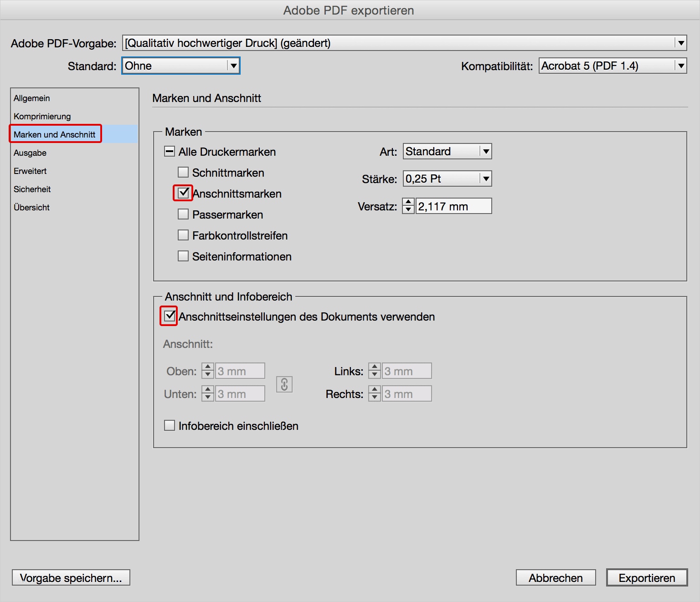
Task: Enable the Passermarken checkbox
Action: pos(183,214)
